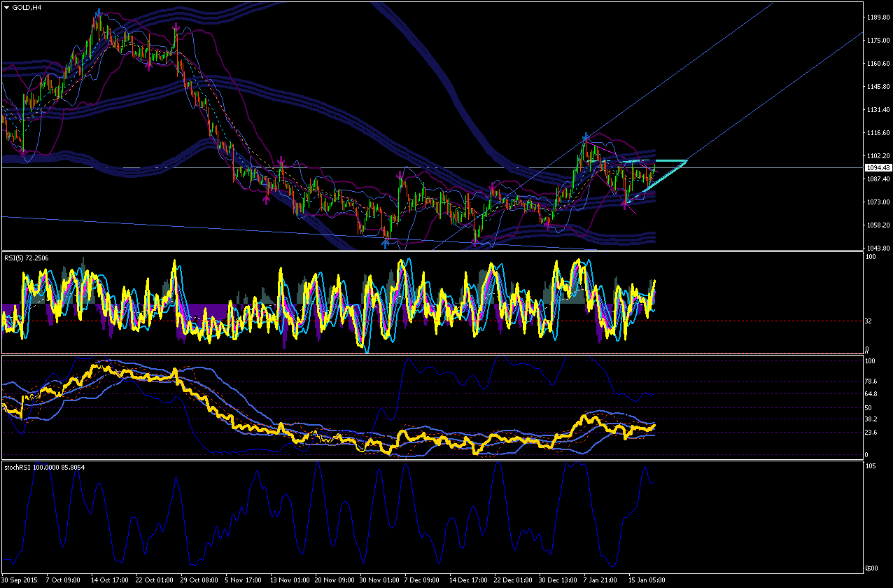Viewport: 893px width, 588px height.
Task: Click the 7 Jan 21:00 time label
Action: click(601, 580)
